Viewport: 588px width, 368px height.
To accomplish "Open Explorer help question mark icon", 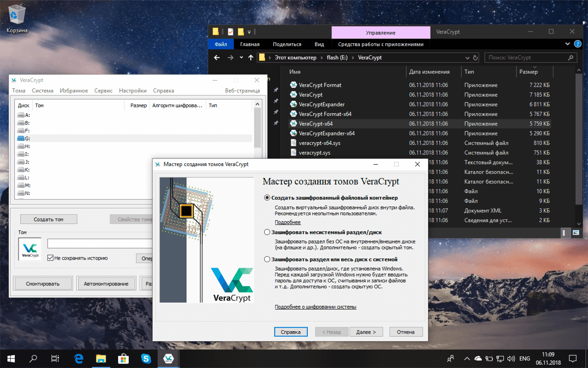I will pyautogui.click(x=577, y=44).
